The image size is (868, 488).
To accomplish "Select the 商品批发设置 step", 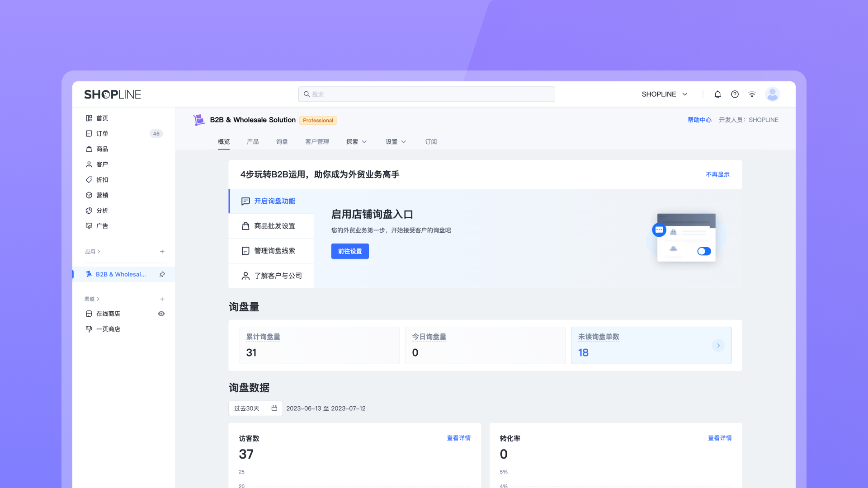I will (x=274, y=226).
